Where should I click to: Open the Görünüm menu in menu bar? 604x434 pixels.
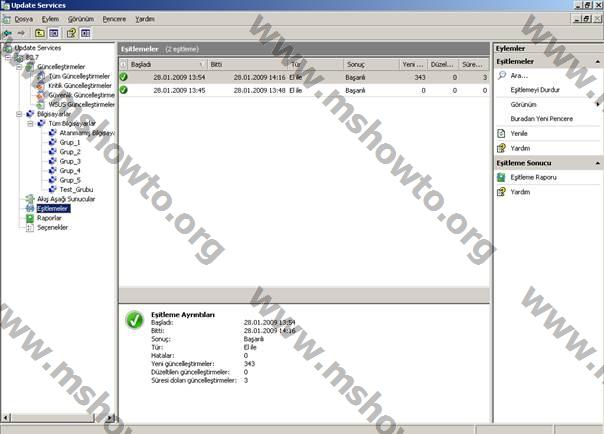(81, 19)
